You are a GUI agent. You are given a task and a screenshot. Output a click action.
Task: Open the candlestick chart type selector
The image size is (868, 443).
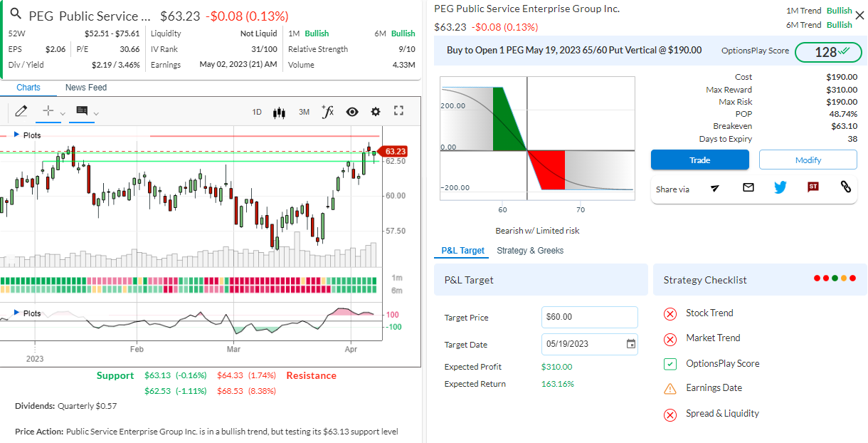280,112
